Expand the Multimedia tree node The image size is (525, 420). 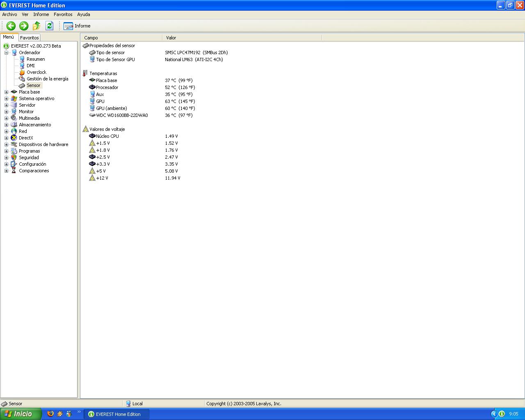pos(6,118)
